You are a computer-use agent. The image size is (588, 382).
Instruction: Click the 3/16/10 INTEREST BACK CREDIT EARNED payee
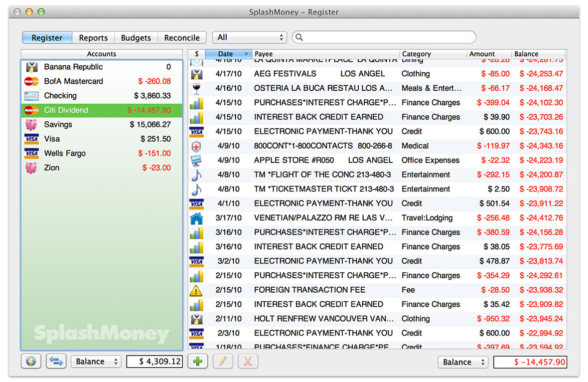point(318,247)
